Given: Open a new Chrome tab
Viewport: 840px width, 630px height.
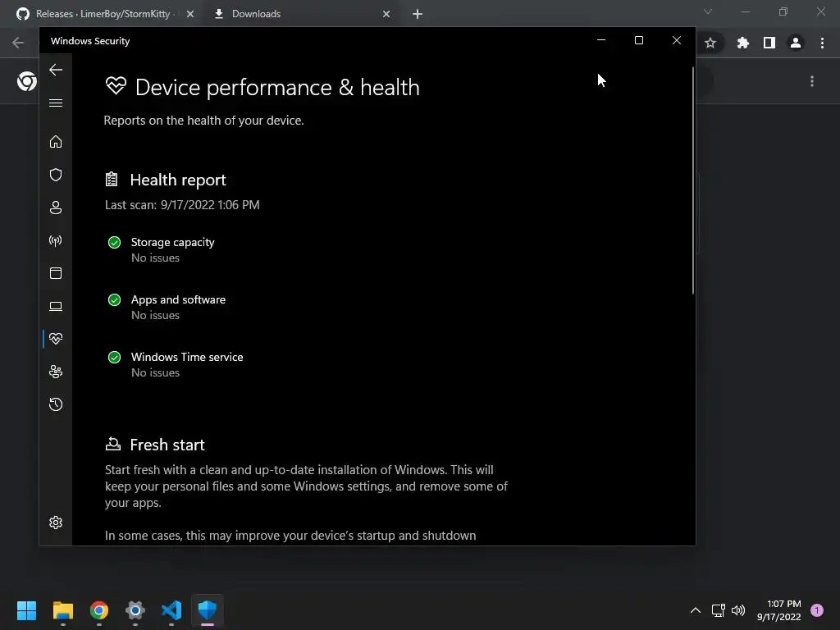Looking at the screenshot, I should click(418, 14).
